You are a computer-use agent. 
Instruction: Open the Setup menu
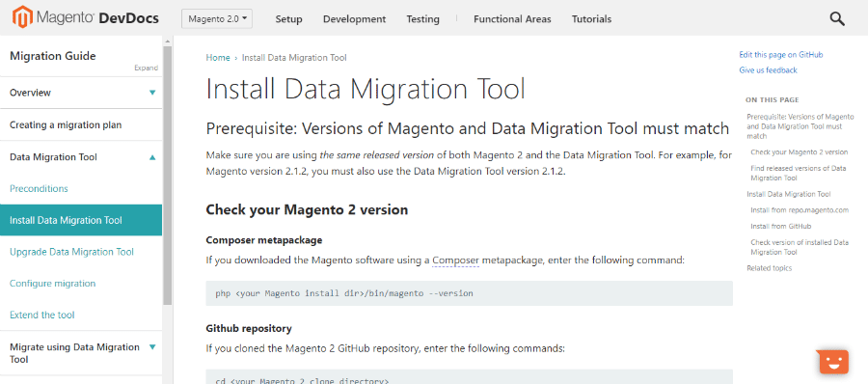tap(289, 19)
